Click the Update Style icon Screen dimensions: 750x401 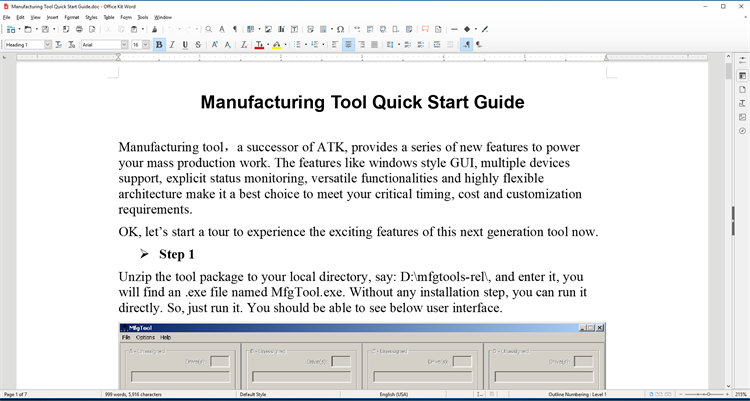pyautogui.click(x=58, y=45)
